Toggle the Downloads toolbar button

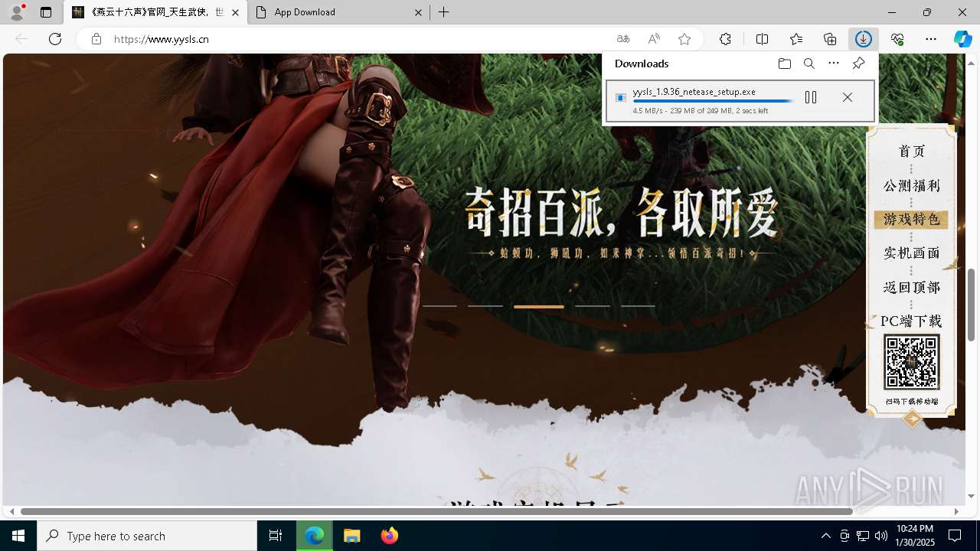pyautogui.click(x=864, y=39)
